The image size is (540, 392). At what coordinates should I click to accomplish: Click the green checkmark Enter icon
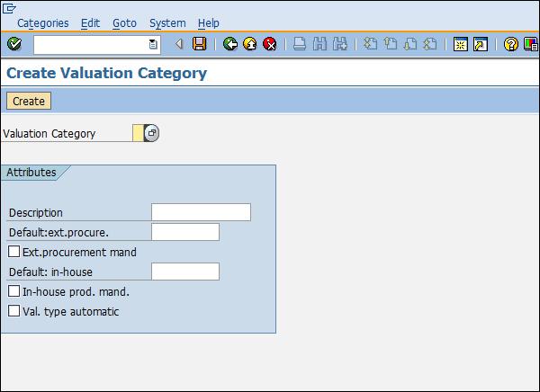[x=14, y=44]
